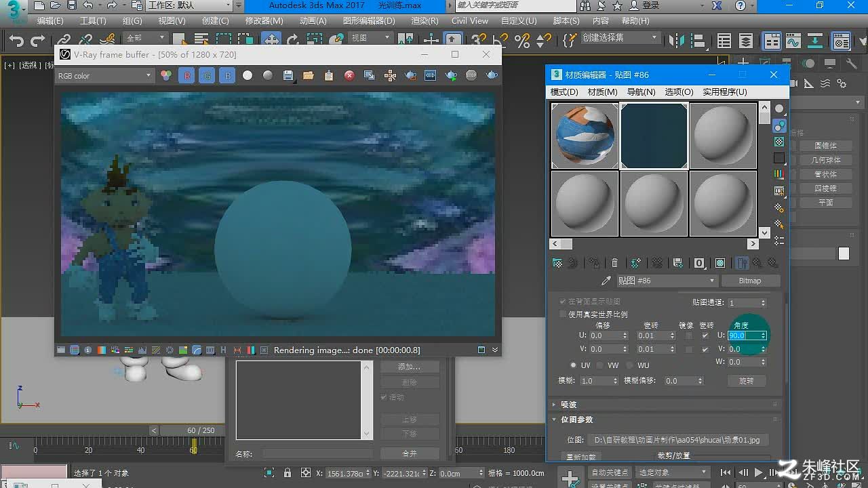Clear the image with red X icon
Image resolution: width=868 pixels, height=488 pixels.
(349, 76)
